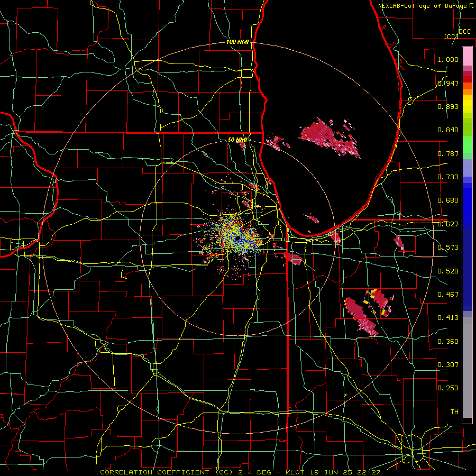Click the 0.733 scale value
The height and width of the screenshot is (476, 476).
(448, 177)
